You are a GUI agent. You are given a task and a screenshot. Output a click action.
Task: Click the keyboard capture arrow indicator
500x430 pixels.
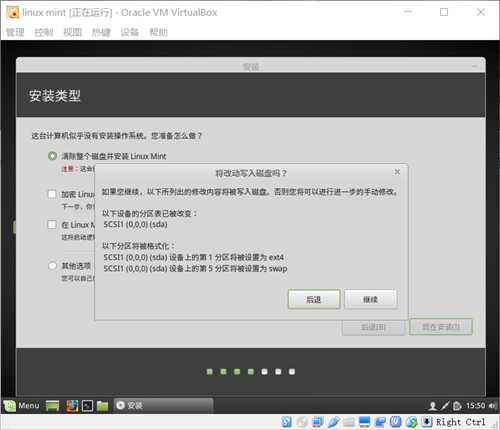(x=427, y=422)
